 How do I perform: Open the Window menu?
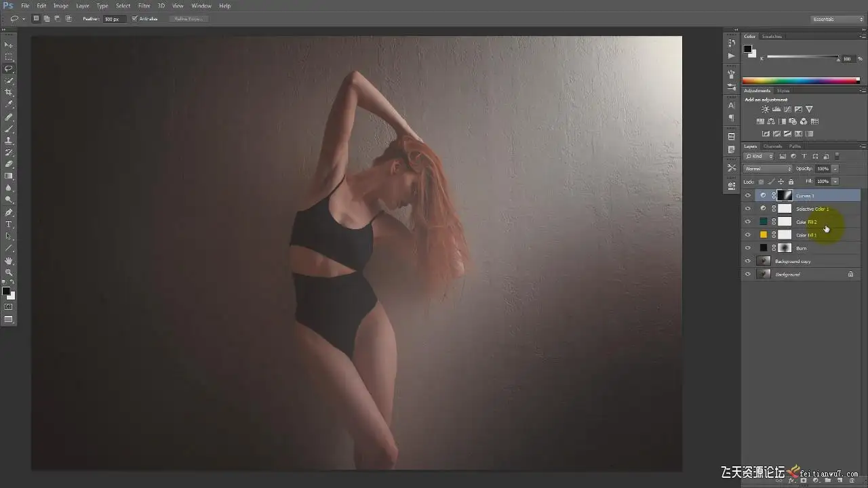[x=201, y=6]
